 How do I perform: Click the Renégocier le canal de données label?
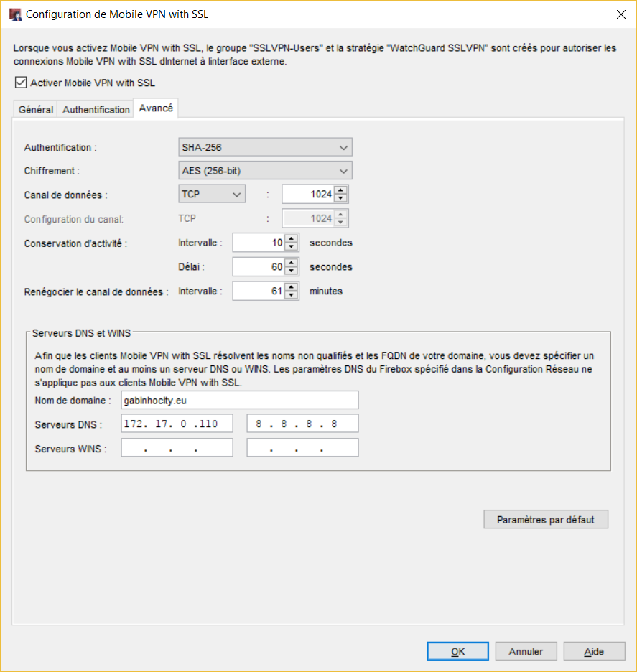coord(96,292)
